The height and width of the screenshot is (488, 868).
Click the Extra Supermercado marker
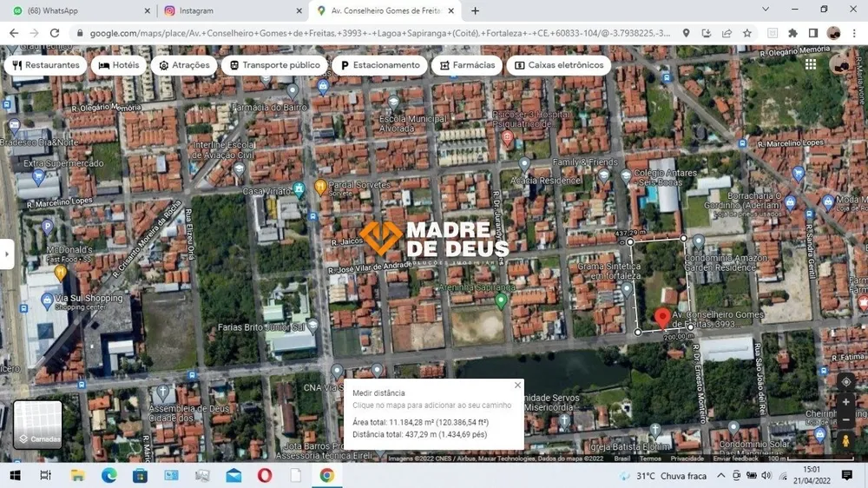click(38, 176)
